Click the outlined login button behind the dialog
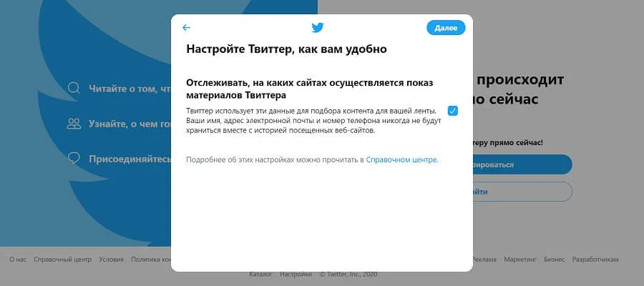 click(x=522, y=192)
